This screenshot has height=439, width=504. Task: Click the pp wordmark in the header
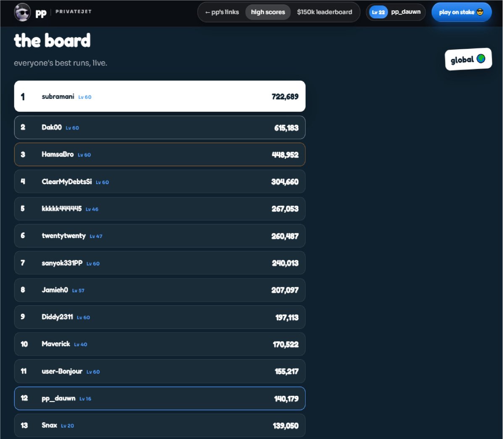coord(41,13)
